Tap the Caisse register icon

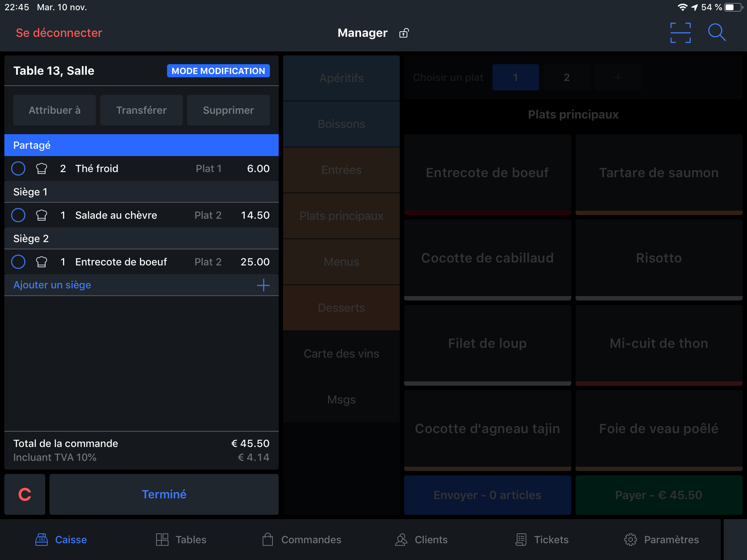pos(42,540)
